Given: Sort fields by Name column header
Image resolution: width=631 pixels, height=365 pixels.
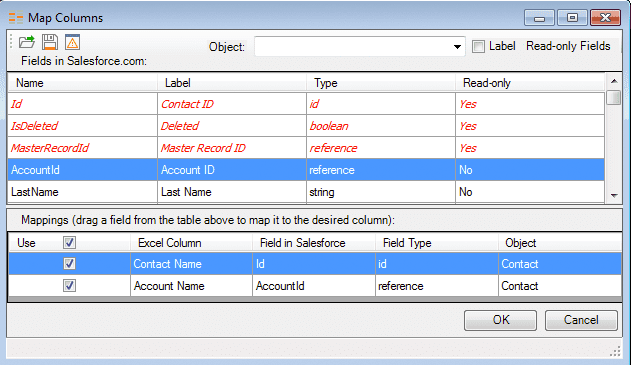Looking at the screenshot, I should 82,83.
